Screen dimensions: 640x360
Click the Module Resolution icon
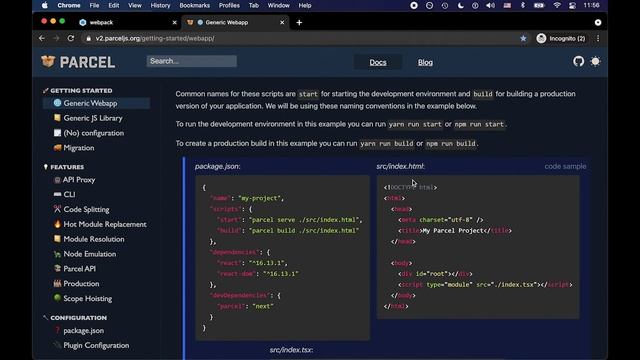(58, 239)
